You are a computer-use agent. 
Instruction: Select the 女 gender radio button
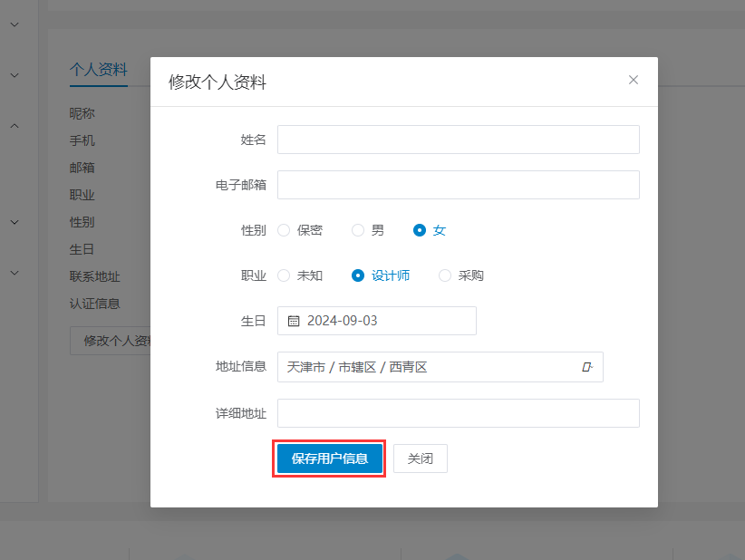pyautogui.click(x=420, y=230)
